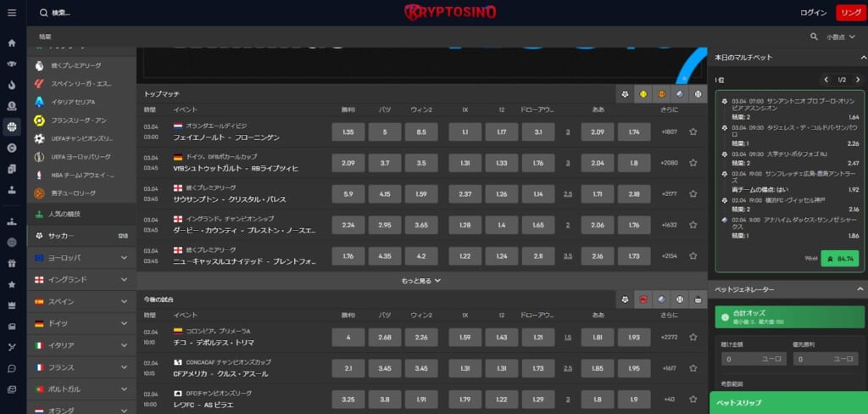Favorite the VfBシュトゥットガルト match star
The width and height of the screenshot is (868, 414).
(x=693, y=163)
